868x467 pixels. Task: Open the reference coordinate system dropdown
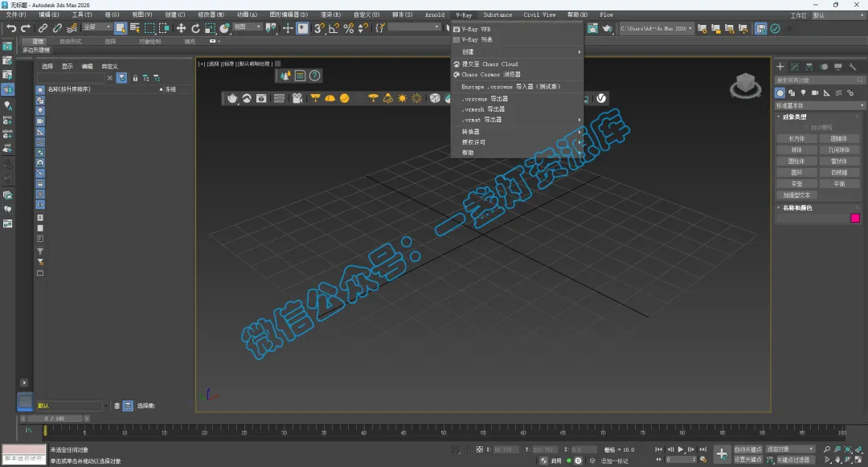[x=247, y=27]
